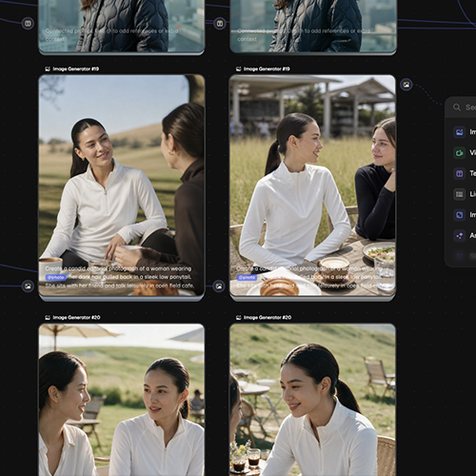The height and width of the screenshot is (476, 476).
Task: Select the Assistant node icon with sparkles
Action: click(459, 235)
